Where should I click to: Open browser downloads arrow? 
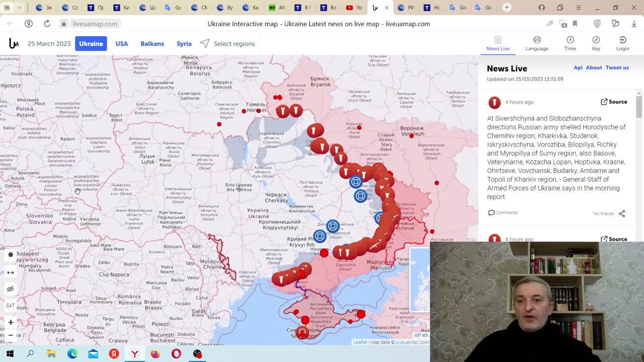pyautogui.click(x=633, y=24)
